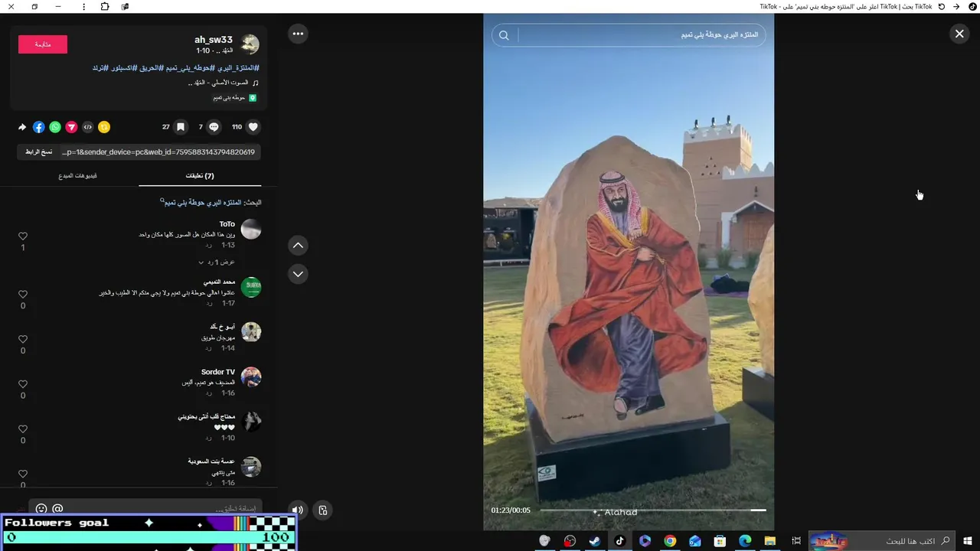The height and width of the screenshot is (551, 980).
Task: Mention a user with @ icon
Action: [57, 509]
